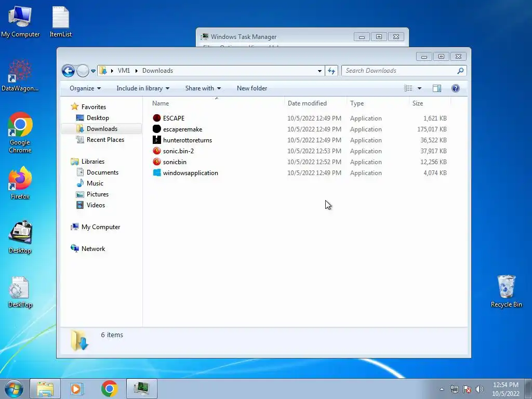Switch to Task Manager taskbar button
Image resolution: width=532 pixels, height=399 pixels.
142,389
